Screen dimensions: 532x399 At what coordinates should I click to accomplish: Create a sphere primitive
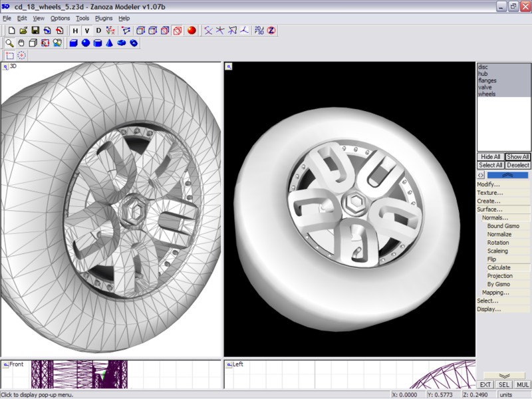pyautogui.click(x=86, y=43)
